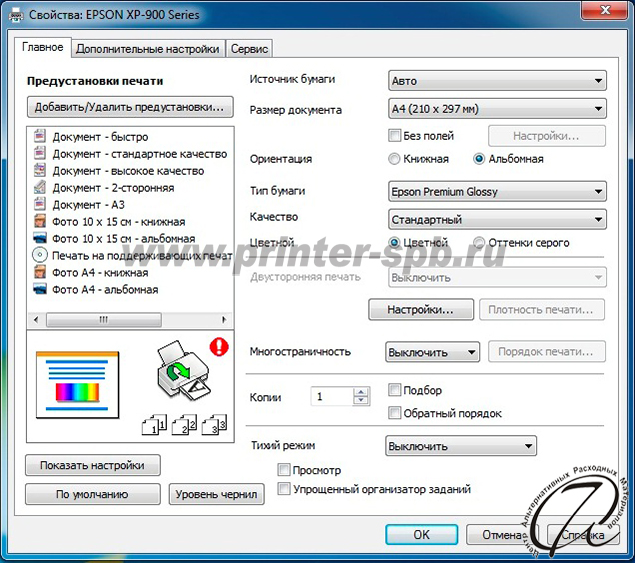Screen dimensions: 635x563
Task: Open the 'Тихий режим' dropdown
Action: tap(461, 446)
